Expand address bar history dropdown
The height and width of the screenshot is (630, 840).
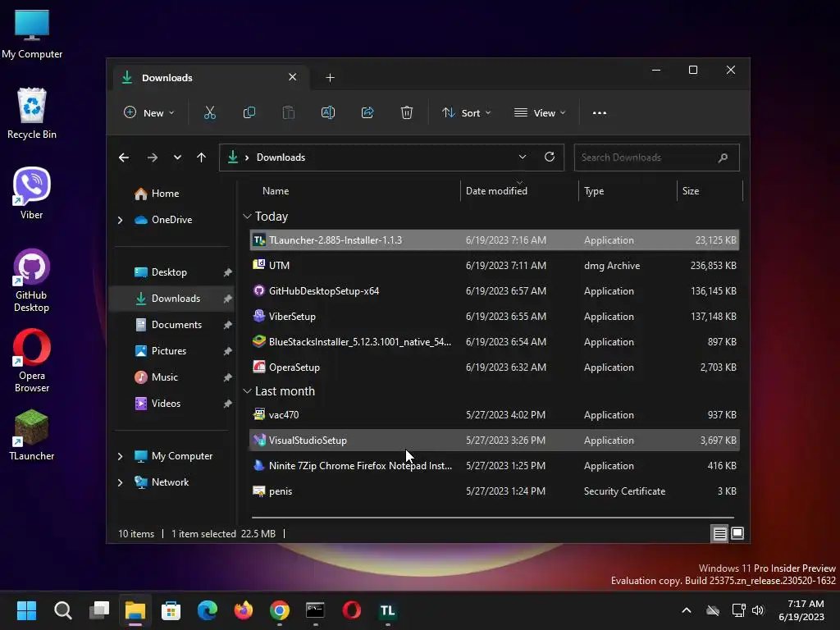coord(523,157)
